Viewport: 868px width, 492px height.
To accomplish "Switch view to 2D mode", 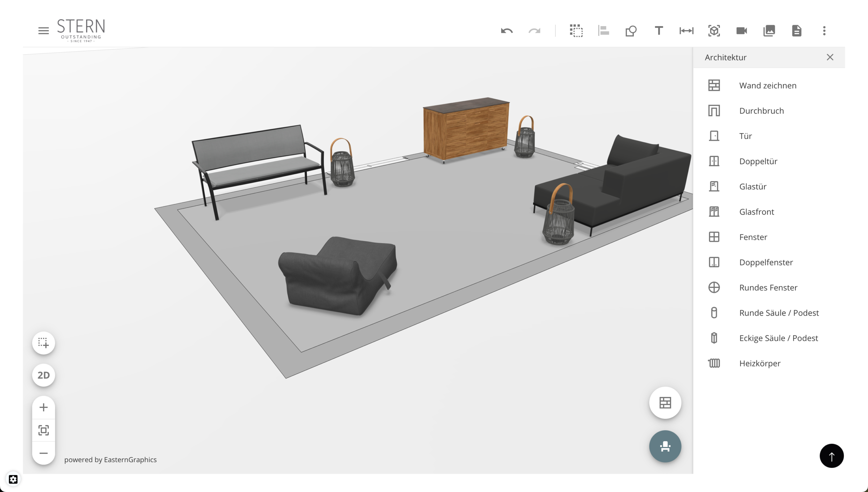I will (43, 375).
